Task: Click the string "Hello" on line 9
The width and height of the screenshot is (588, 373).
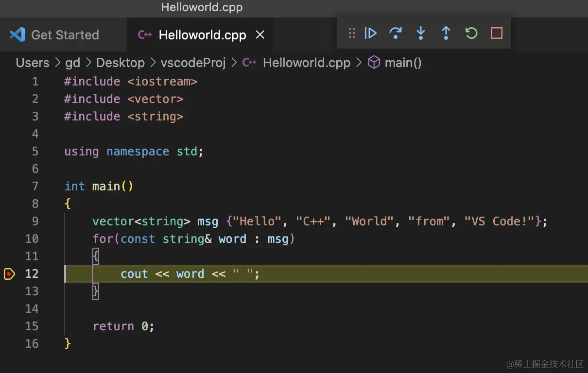Action: pyautogui.click(x=257, y=221)
